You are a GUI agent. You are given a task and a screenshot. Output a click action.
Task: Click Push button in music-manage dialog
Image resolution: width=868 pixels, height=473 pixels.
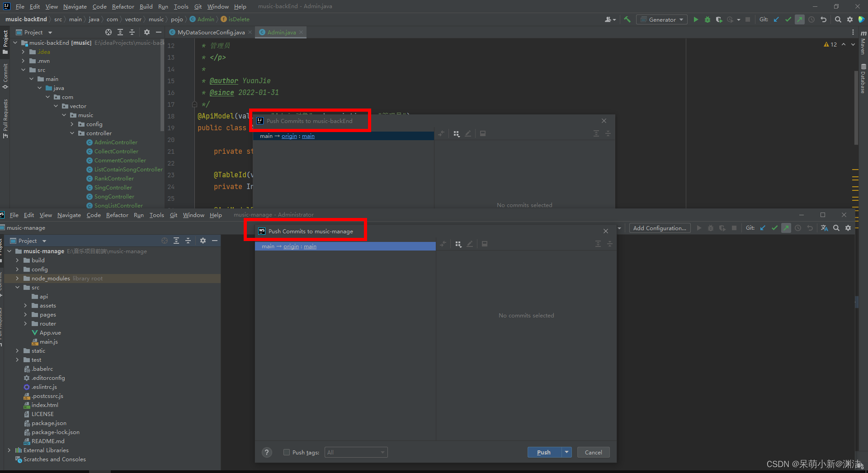pos(544,452)
